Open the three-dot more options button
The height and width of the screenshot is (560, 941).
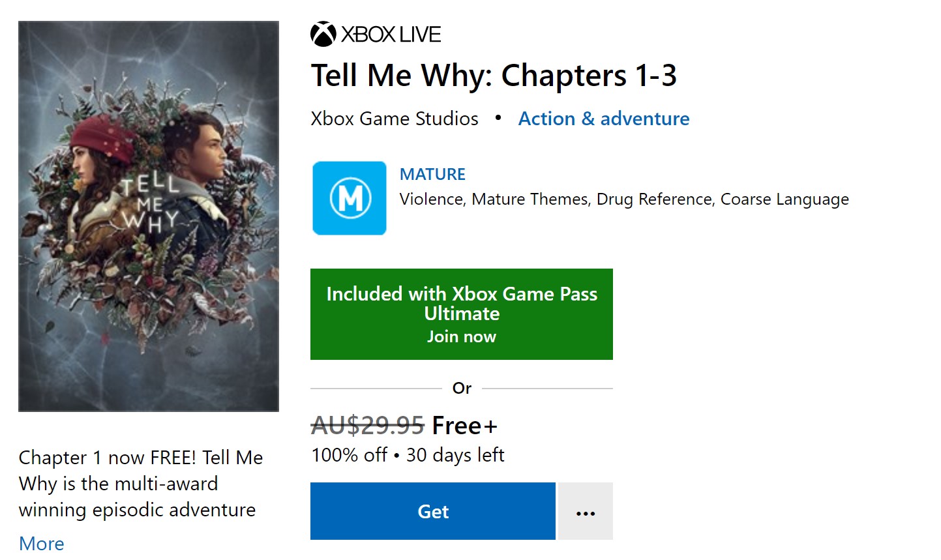point(585,512)
